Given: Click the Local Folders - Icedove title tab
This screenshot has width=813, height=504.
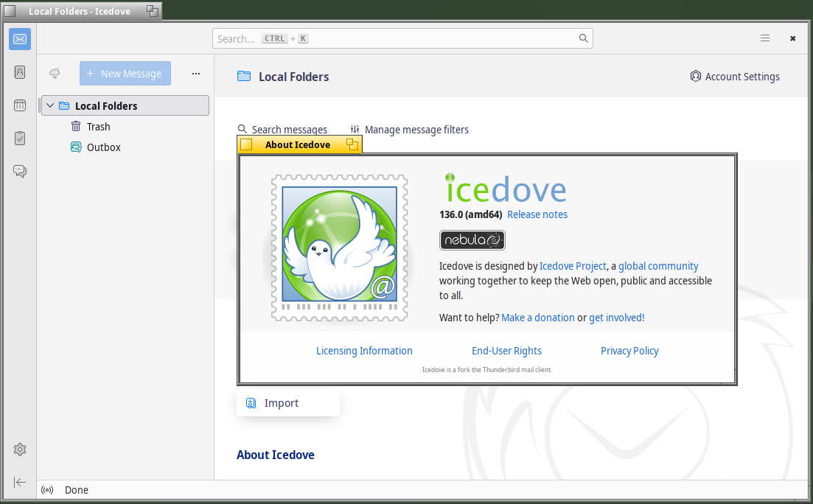Looking at the screenshot, I should pos(81,11).
